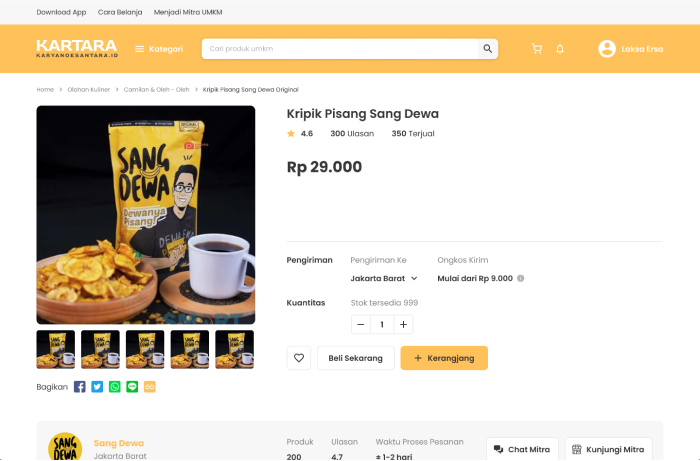Open the notification bell
The width and height of the screenshot is (700, 461).
pos(560,49)
